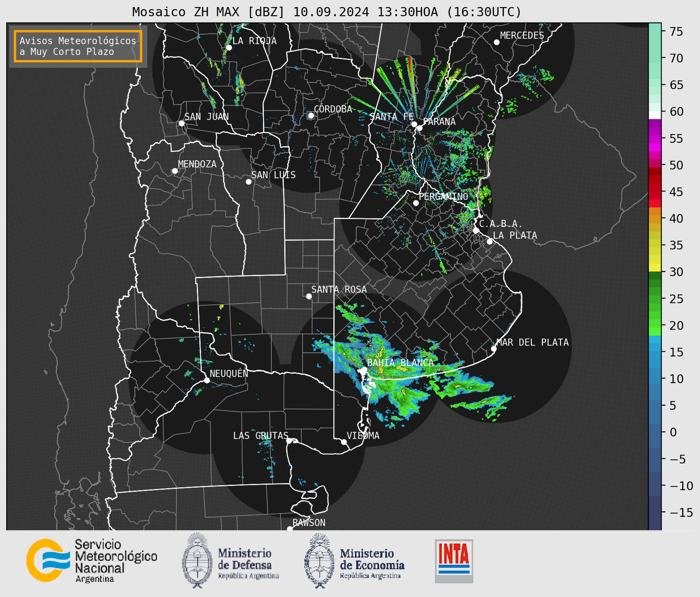The height and width of the screenshot is (597, 700).
Task: Click the red INTA logo
Action: tap(454, 561)
